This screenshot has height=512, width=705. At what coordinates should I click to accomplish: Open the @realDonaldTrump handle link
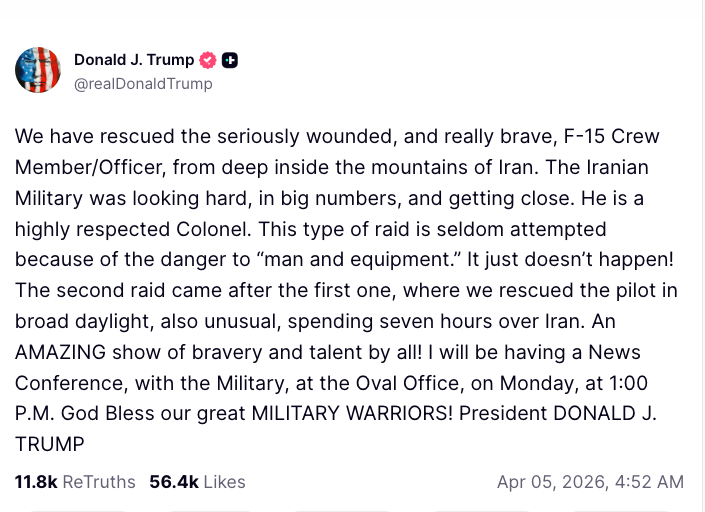tap(143, 84)
